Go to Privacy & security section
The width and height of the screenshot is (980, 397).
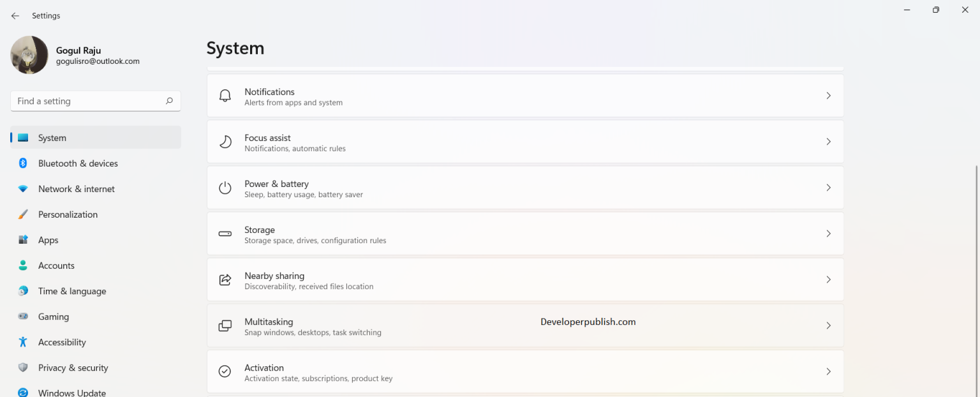coord(73,368)
